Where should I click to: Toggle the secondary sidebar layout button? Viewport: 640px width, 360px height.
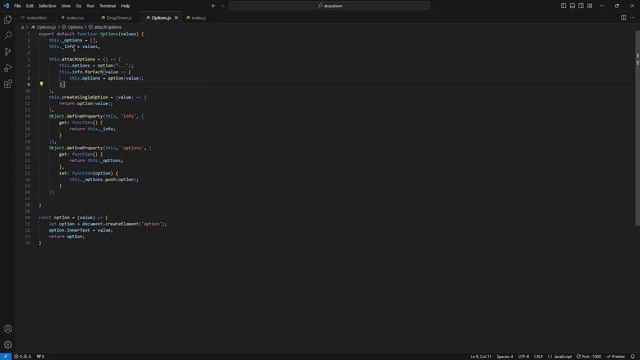pyautogui.click(x=581, y=6)
